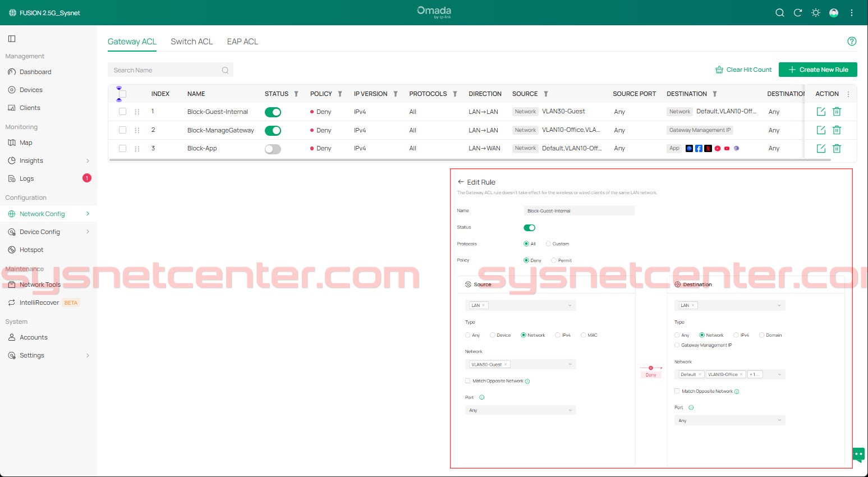Open the filter icon on the STATUS column
Image resolution: width=868 pixels, height=477 pixels.
point(296,94)
